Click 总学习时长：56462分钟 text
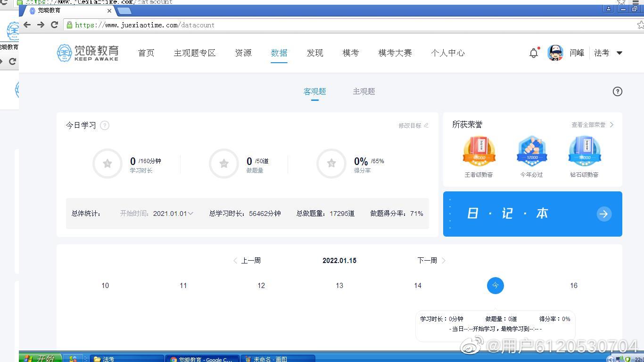Image resolution: width=644 pixels, height=362 pixels. (245, 214)
